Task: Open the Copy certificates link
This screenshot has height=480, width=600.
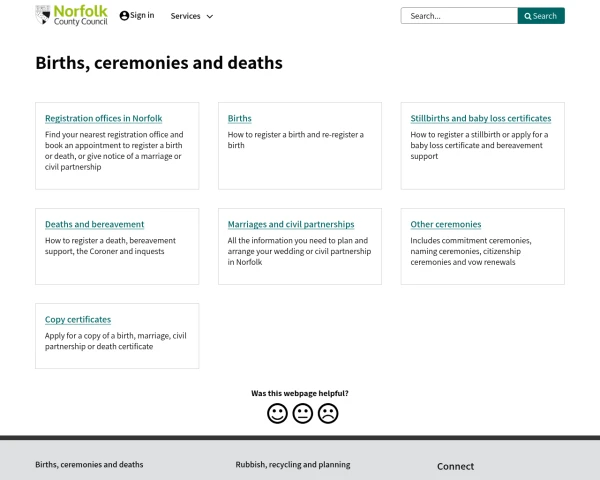Action: [x=77, y=320]
